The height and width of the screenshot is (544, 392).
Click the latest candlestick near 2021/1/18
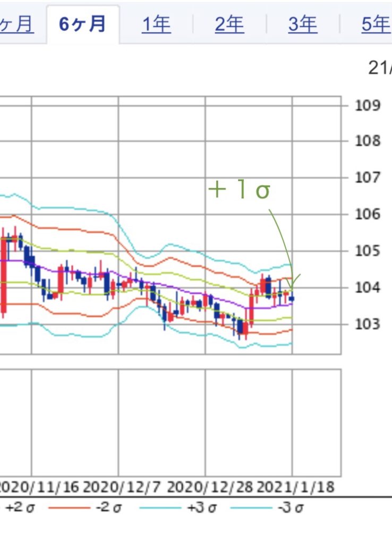292,297
